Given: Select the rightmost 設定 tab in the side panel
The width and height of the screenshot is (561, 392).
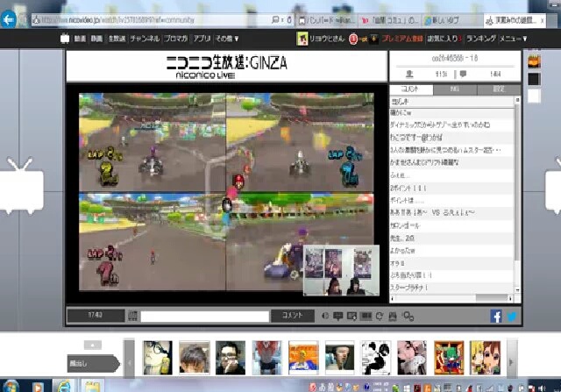Looking at the screenshot, I should [x=499, y=89].
